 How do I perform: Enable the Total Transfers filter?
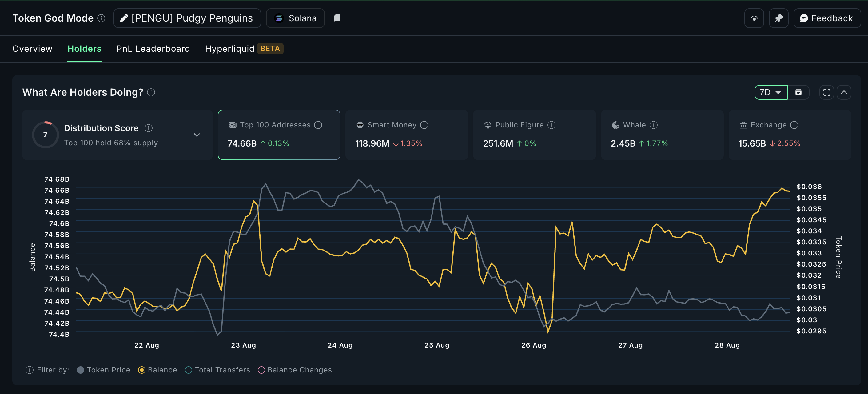217,370
